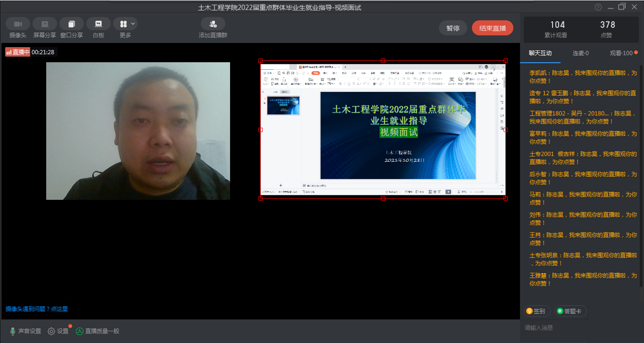Check live quality status (直播质量一般)
The width and height of the screenshot is (644, 343).
click(97, 331)
